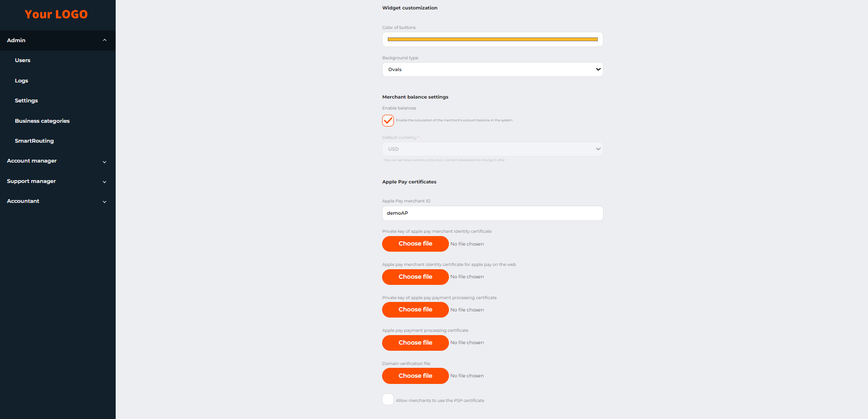
Task: Expand the Support manager section
Action: pos(104,182)
